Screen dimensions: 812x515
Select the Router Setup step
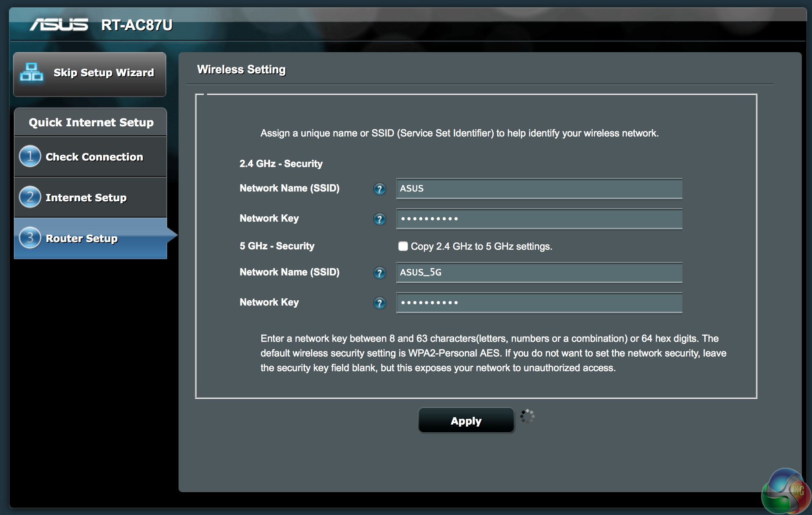pos(82,238)
